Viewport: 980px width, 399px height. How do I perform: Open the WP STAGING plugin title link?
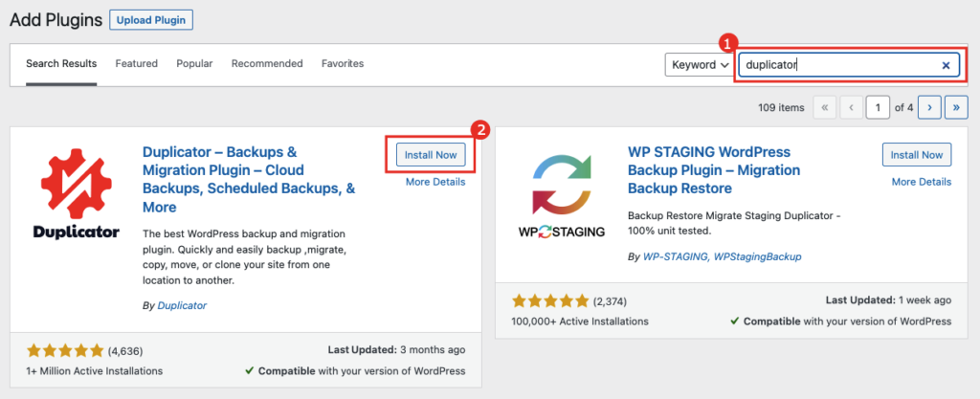(x=714, y=170)
